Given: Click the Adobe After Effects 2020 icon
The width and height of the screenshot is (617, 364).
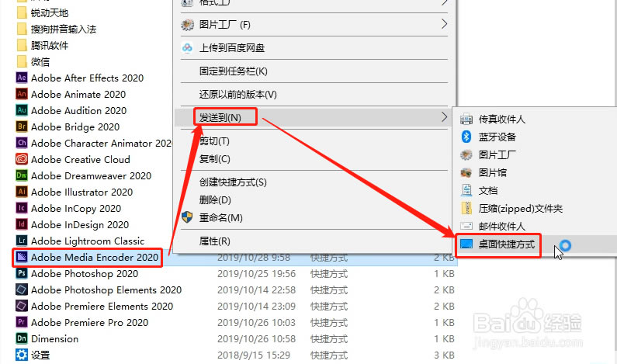Looking at the screenshot, I should [22, 78].
